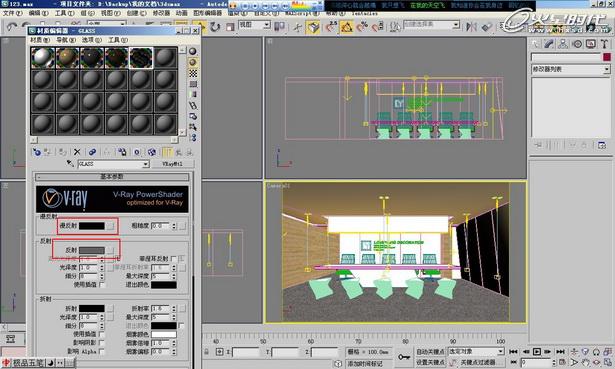This screenshot has height=369, width=615.
Task: Click the Basic Parameters rollout header
Action: tap(112, 177)
